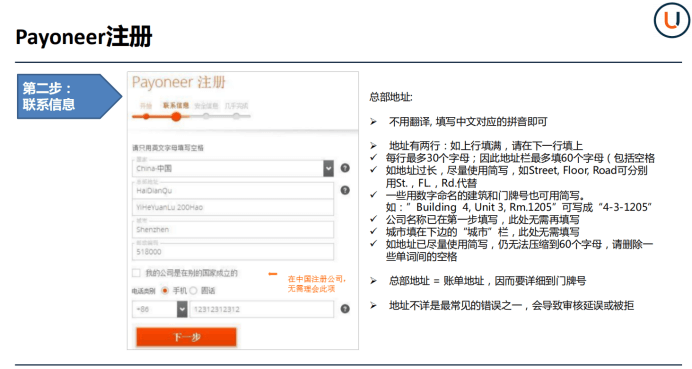Click the 第二步：联系信息 arrow label
This screenshot has width=692, height=369.
point(69,96)
